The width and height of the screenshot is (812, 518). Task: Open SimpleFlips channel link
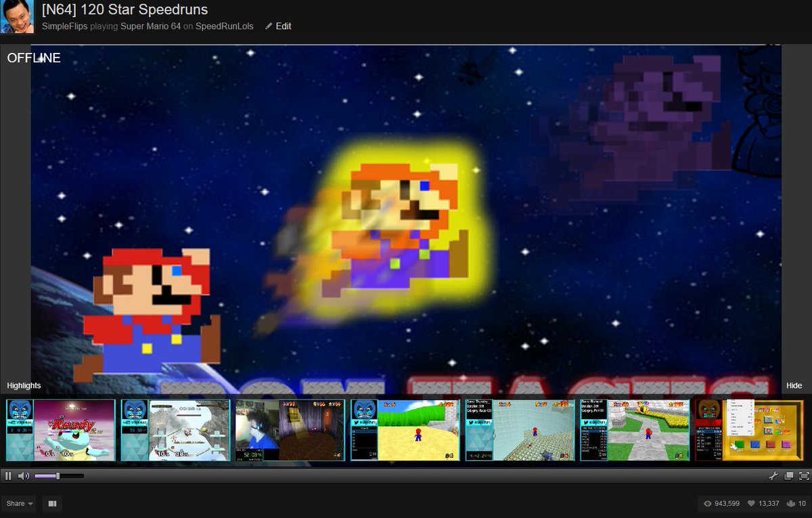(x=65, y=26)
